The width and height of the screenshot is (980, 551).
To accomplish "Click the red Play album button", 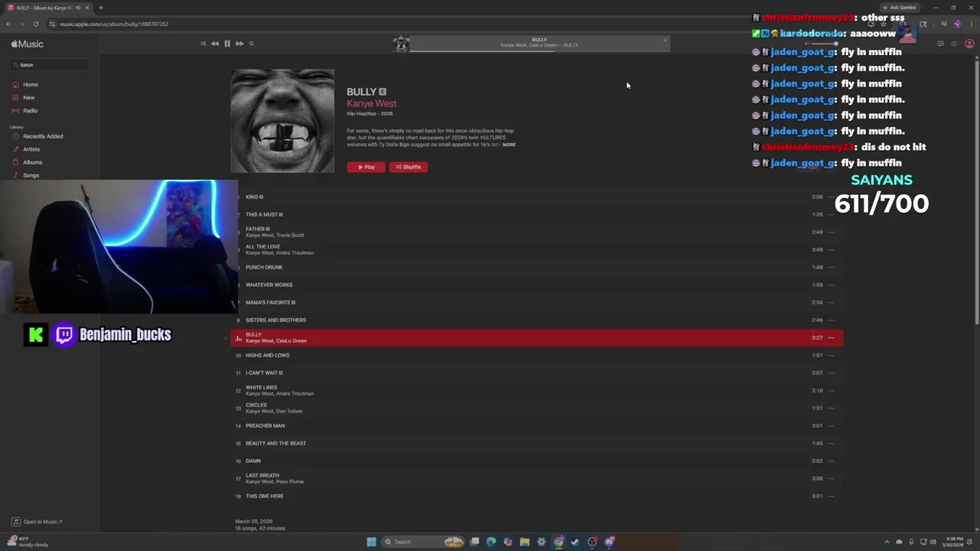I will [366, 167].
